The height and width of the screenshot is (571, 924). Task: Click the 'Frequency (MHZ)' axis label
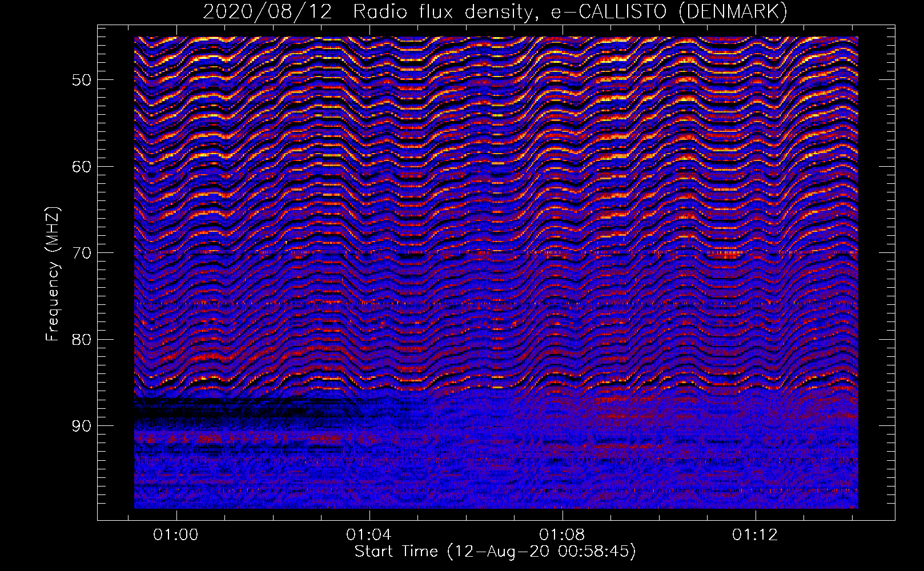click(x=52, y=274)
